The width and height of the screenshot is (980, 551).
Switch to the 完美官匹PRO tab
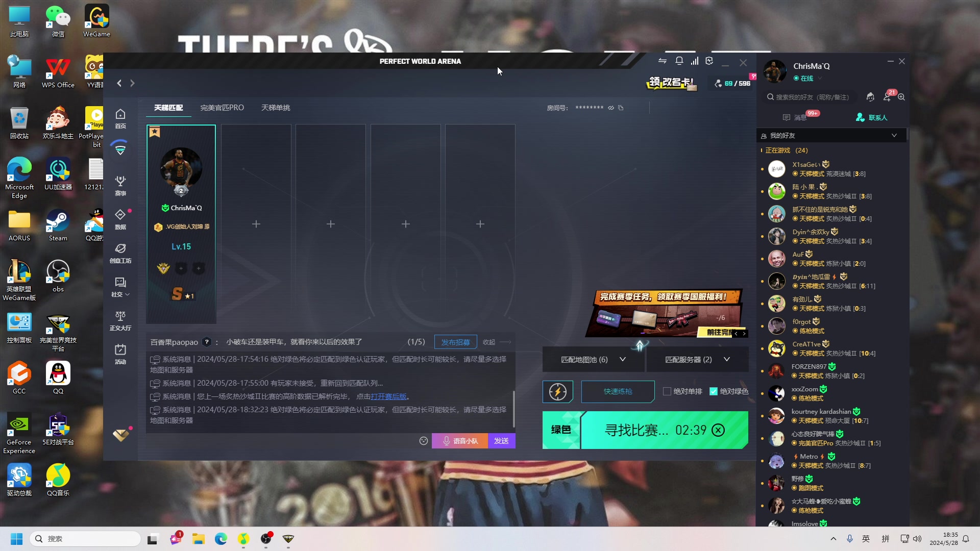tap(222, 108)
